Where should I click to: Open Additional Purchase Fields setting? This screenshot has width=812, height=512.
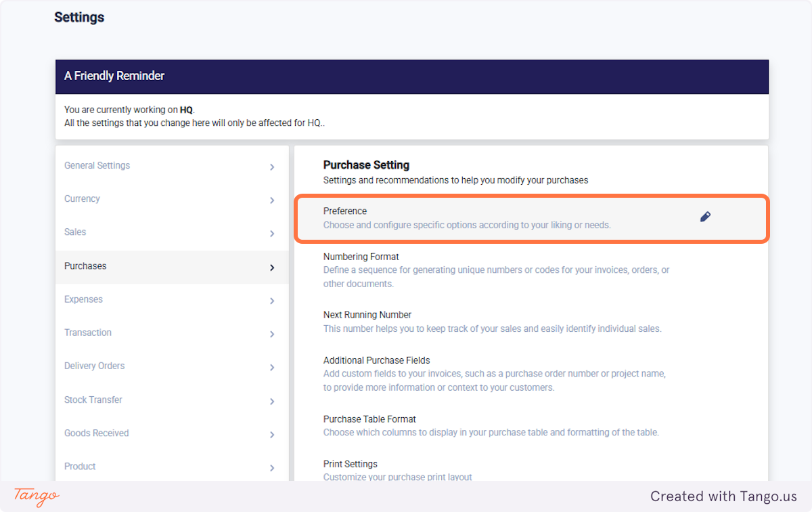coord(531,374)
